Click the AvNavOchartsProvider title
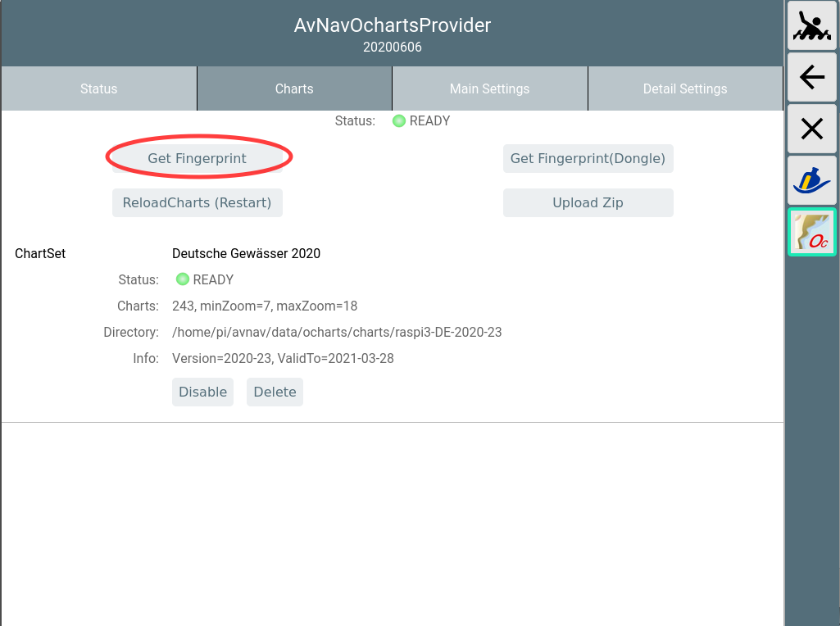The height and width of the screenshot is (626, 840). (x=393, y=25)
